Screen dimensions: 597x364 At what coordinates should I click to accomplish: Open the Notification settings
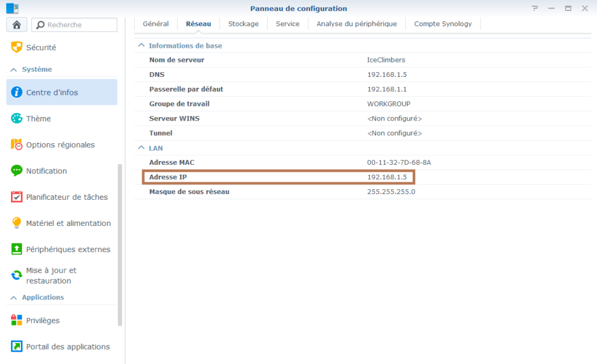click(x=46, y=171)
